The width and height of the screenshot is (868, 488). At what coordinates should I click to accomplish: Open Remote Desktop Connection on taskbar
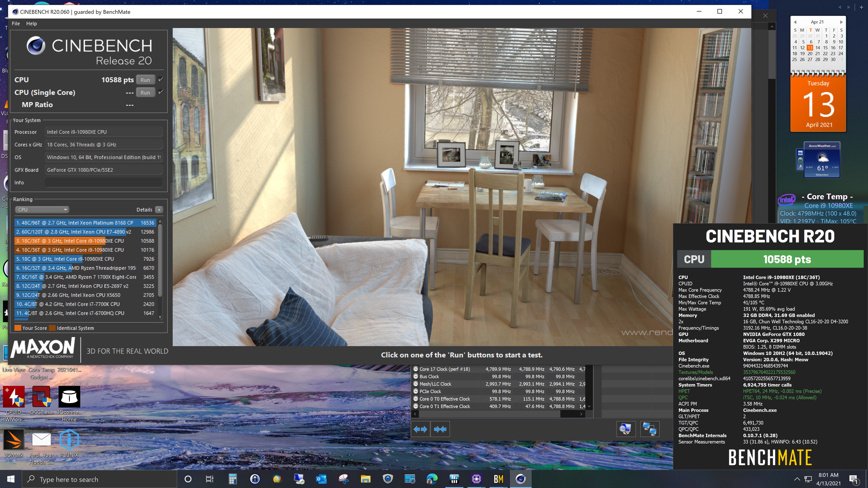tap(299, 479)
